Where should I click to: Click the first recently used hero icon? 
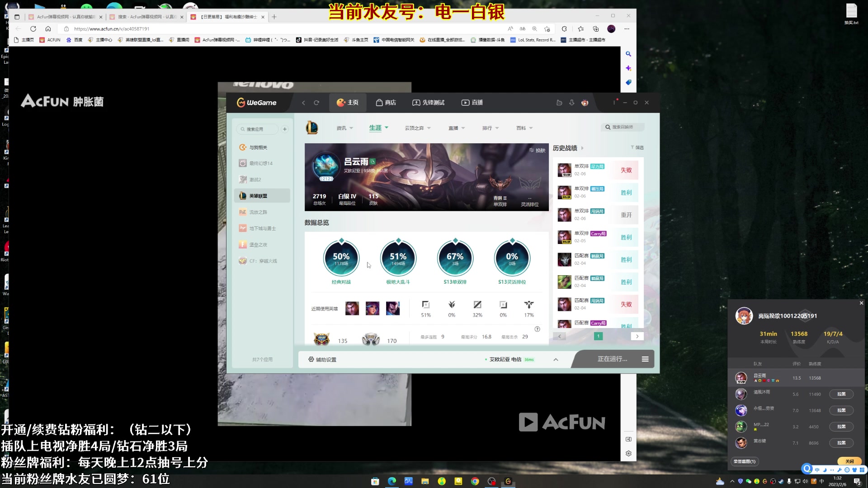352,308
